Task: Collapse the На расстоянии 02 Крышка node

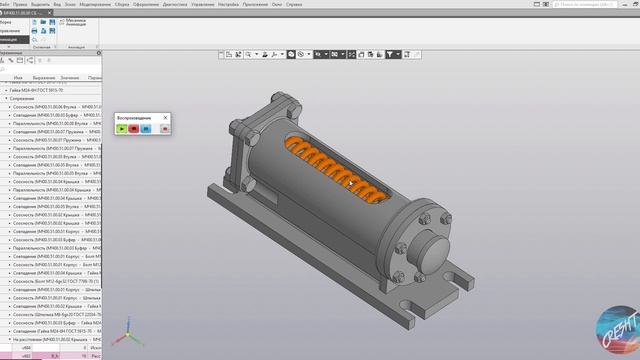Action: click(10, 339)
